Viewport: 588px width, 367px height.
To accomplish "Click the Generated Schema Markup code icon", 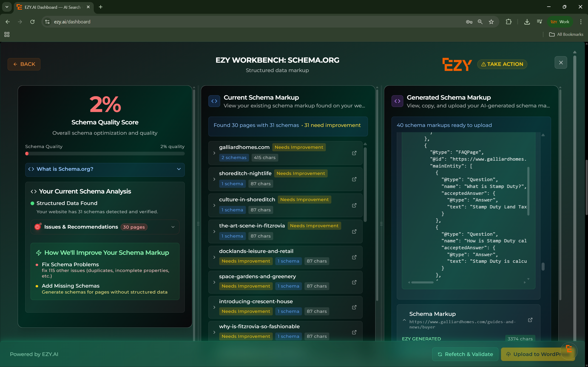I will pyautogui.click(x=397, y=101).
